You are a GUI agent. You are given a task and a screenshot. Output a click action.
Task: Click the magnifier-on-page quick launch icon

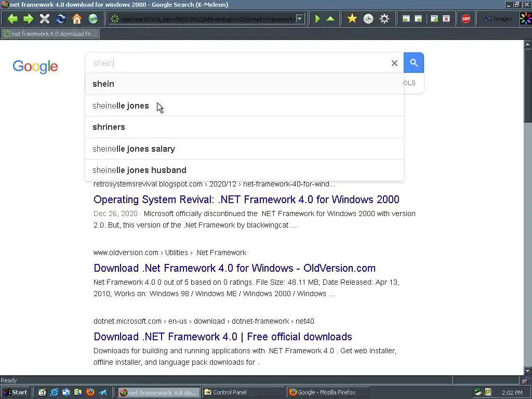[x=78, y=392]
